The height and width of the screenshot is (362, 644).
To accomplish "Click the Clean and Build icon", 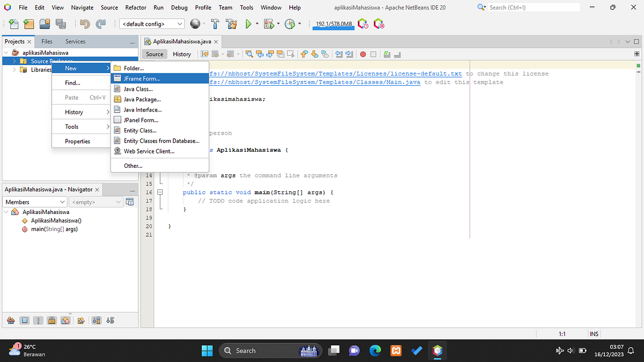I will coord(231,24).
